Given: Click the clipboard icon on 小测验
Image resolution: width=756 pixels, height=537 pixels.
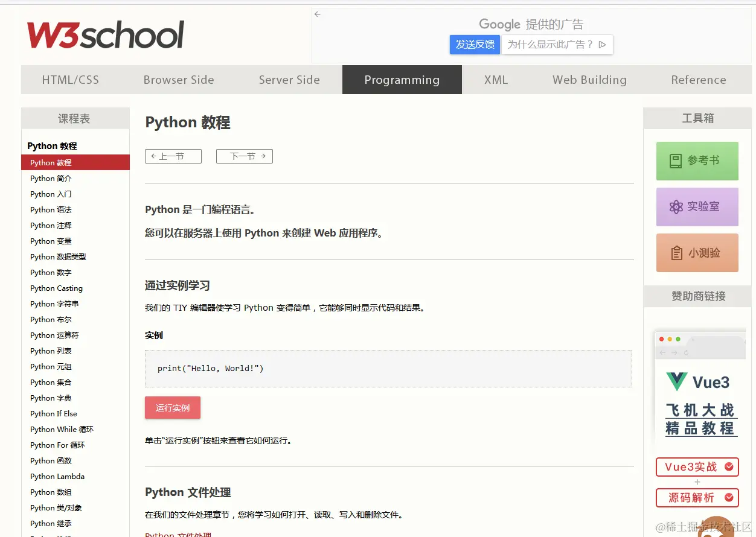Looking at the screenshot, I should [677, 253].
